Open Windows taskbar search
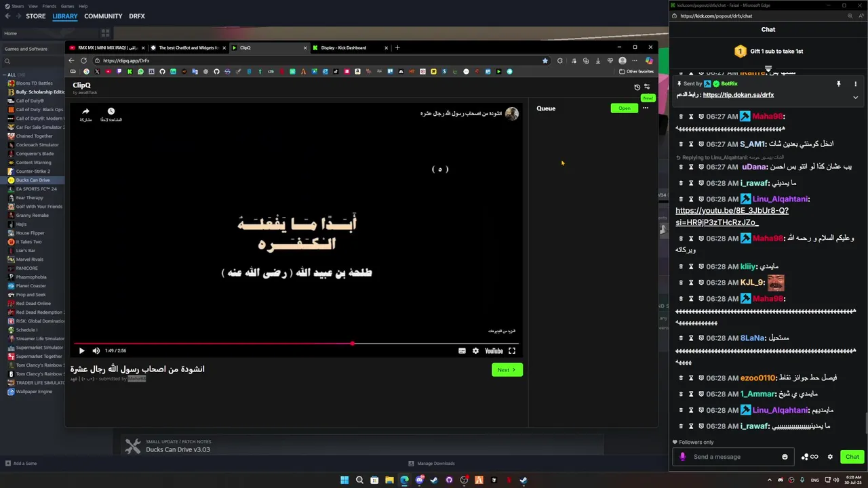868x488 pixels. tap(359, 480)
